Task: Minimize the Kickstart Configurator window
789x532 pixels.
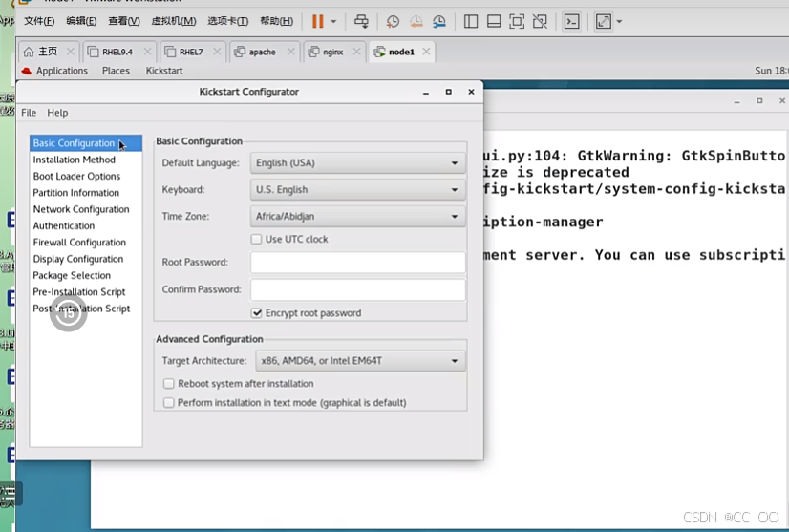Action: click(x=426, y=92)
